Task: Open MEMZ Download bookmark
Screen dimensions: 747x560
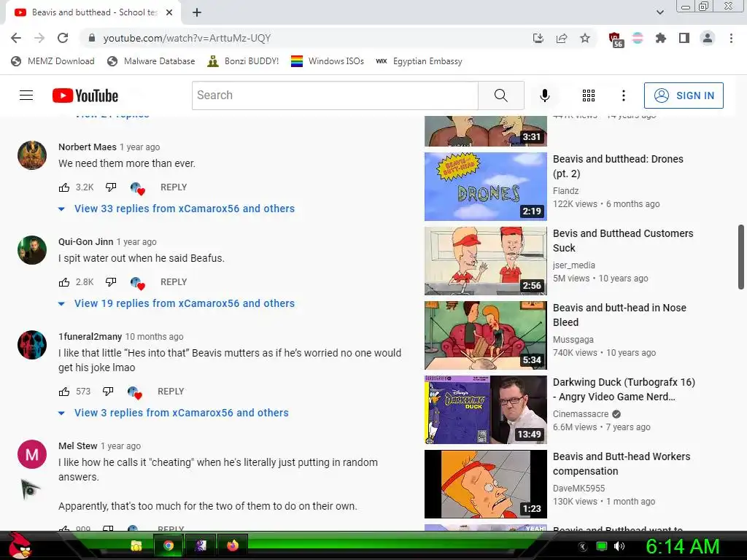Action: [53, 61]
